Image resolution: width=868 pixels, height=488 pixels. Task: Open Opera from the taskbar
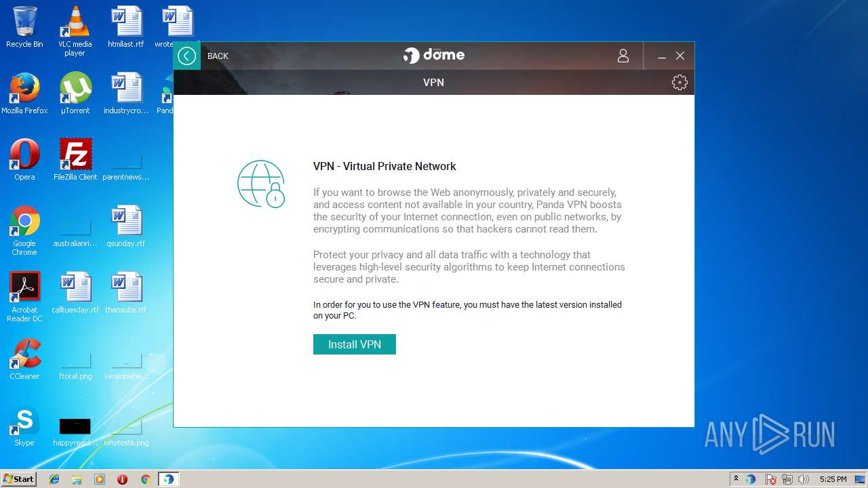(123, 479)
